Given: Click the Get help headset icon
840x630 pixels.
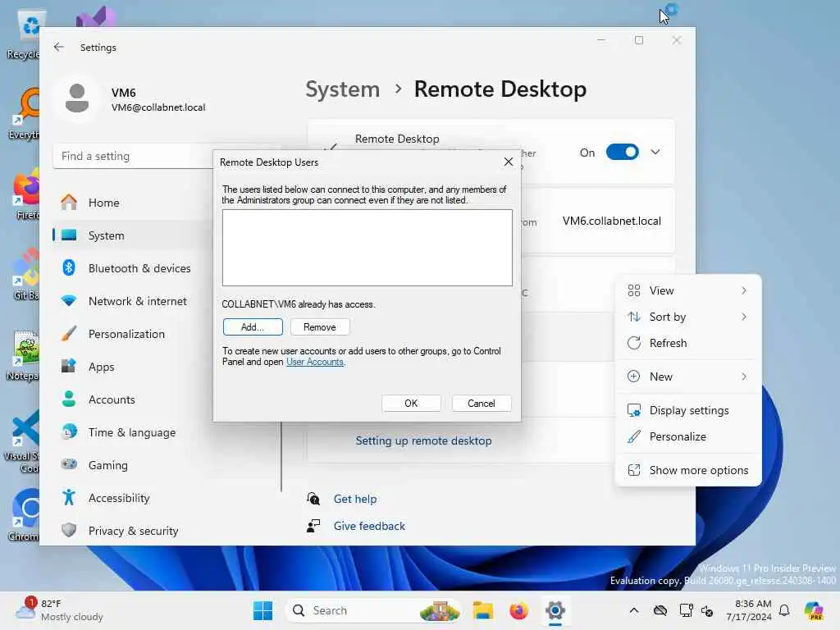Looking at the screenshot, I should click(313, 499).
